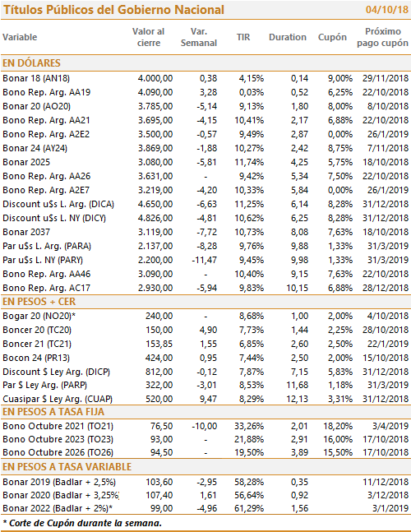Screen dimensions: 411x532
Task: Select the EN PESOS + CER section heading
Action: coord(39,302)
